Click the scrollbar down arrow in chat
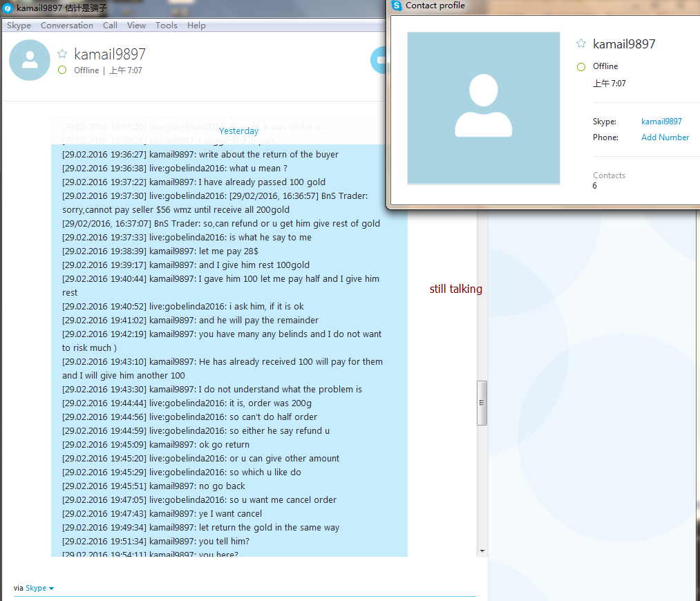Image resolution: width=700 pixels, height=601 pixels. (482, 551)
